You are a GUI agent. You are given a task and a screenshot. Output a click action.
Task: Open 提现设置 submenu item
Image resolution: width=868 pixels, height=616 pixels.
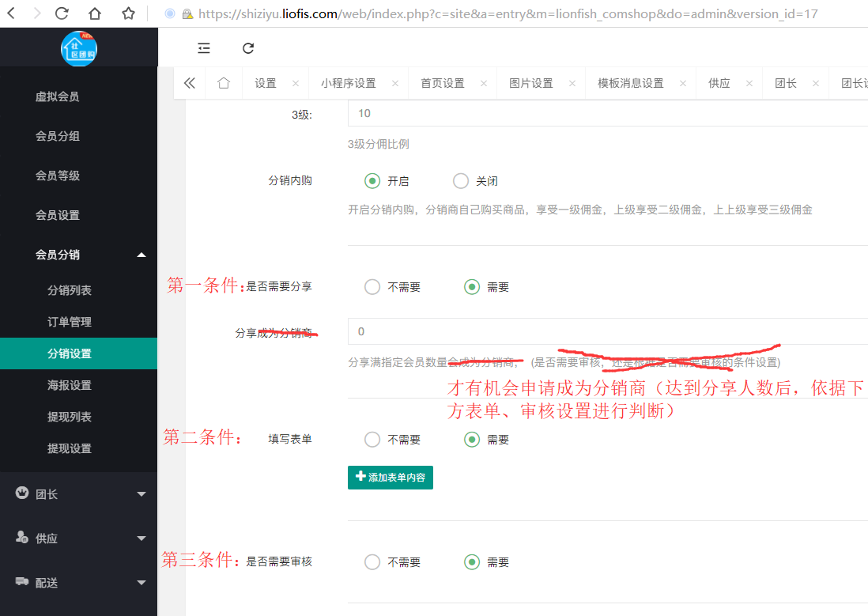[70, 448]
